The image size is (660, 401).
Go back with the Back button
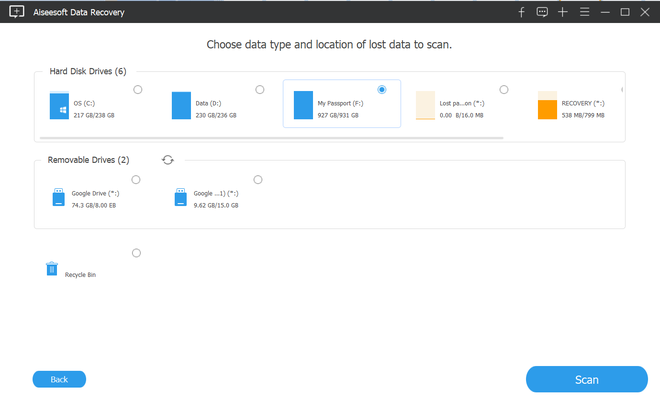pos(59,379)
